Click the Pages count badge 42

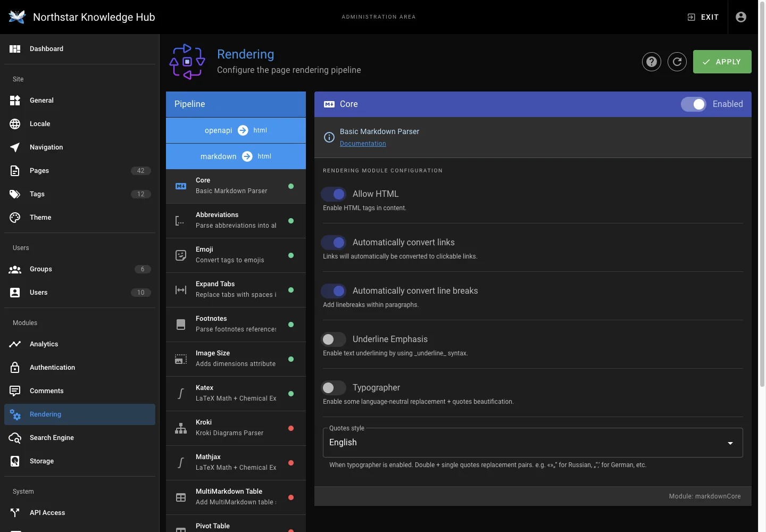141,171
